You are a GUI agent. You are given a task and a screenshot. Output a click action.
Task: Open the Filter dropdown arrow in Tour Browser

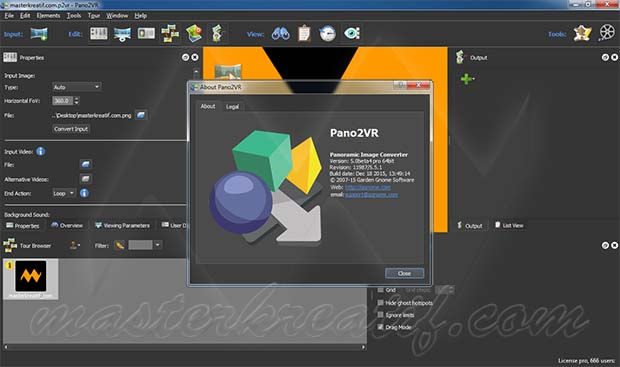(x=157, y=245)
